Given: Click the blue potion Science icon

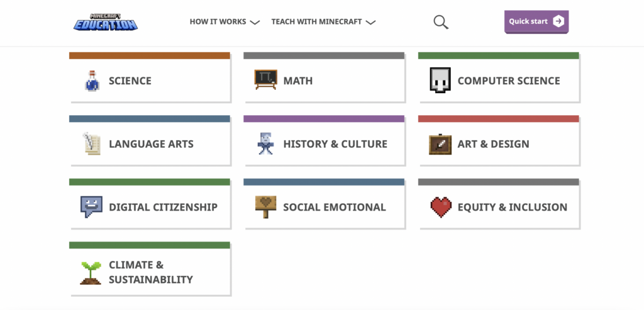Looking at the screenshot, I should click(92, 80).
